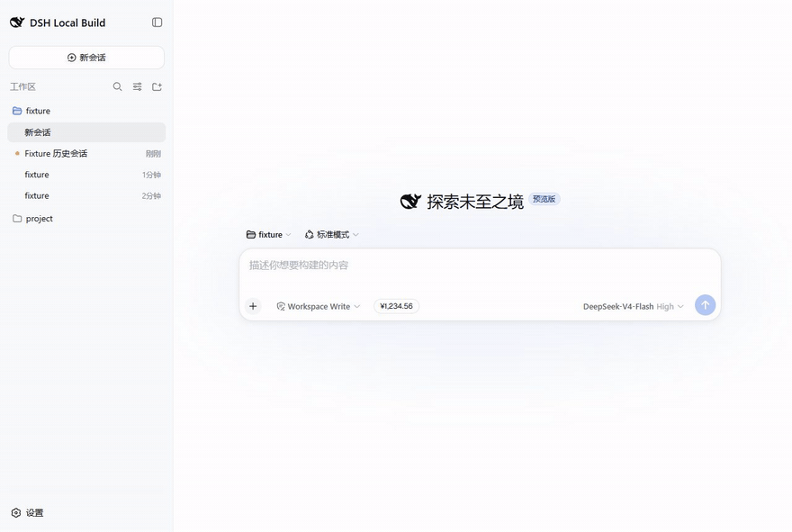Open workspace search magnifier icon

(117, 87)
